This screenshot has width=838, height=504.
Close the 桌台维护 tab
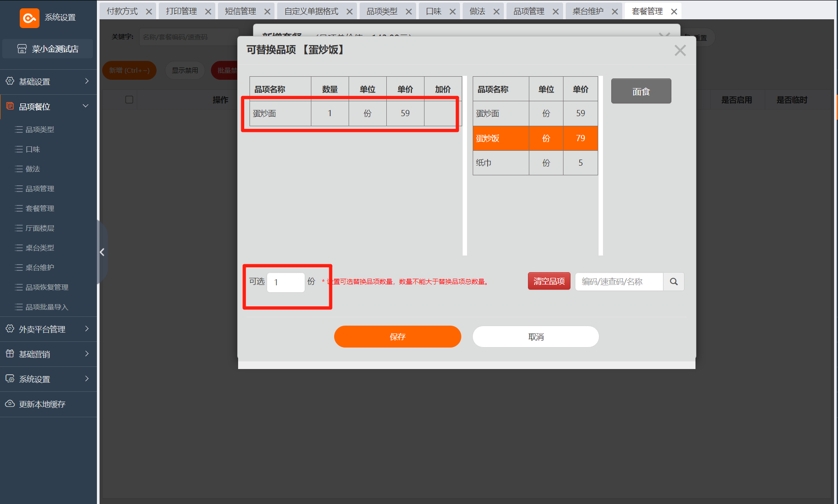click(x=615, y=11)
